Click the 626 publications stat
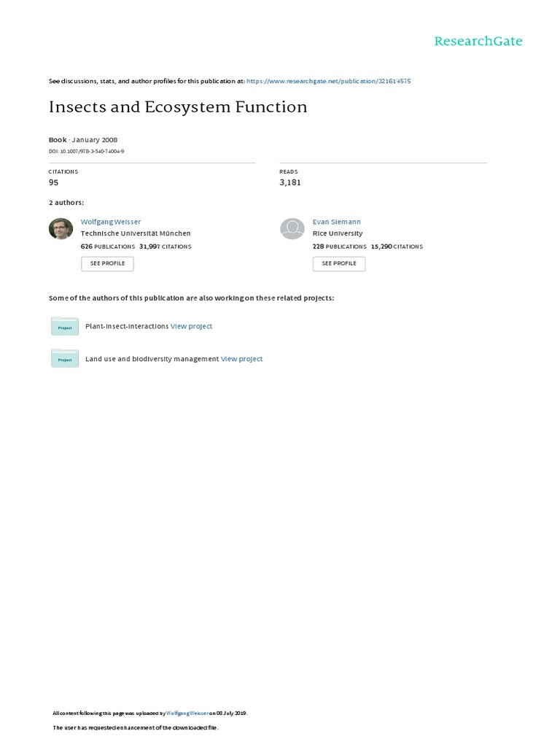 (108, 247)
